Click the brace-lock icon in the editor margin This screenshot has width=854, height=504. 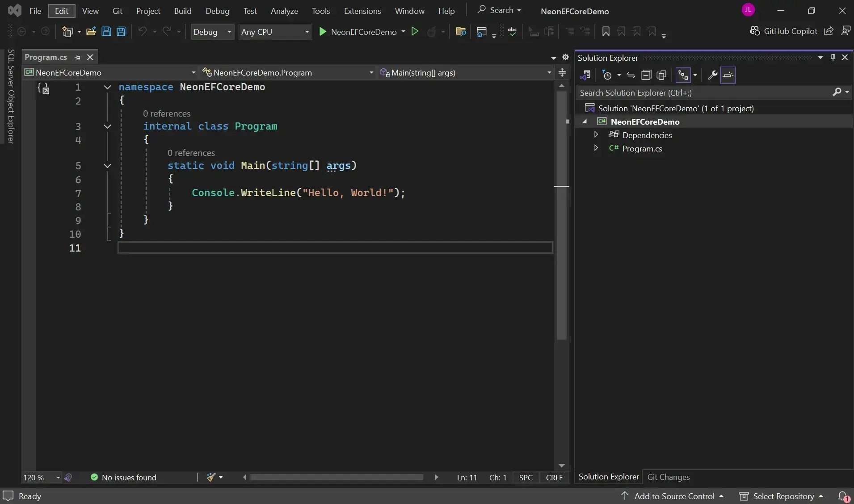pos(43,88)
